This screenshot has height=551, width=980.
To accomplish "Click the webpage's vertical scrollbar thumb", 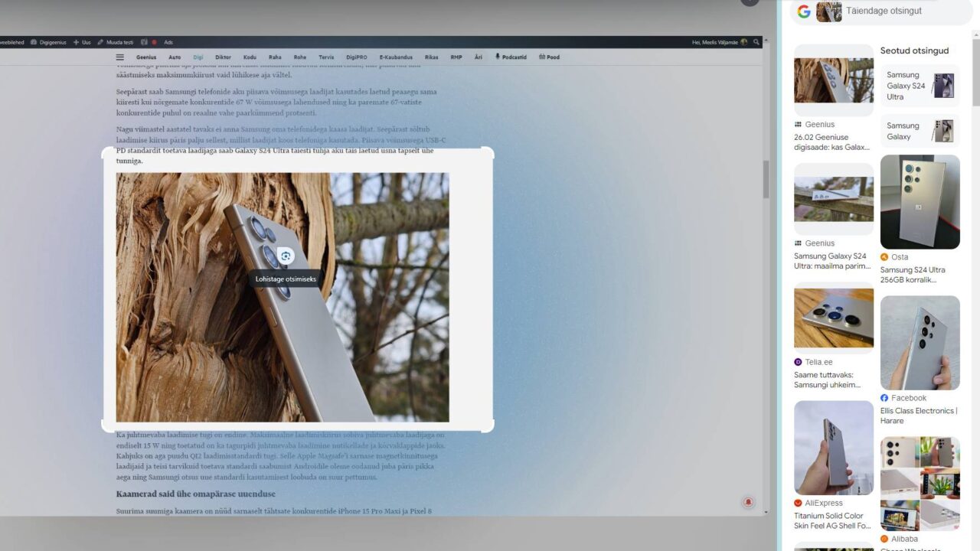I will pos(766,180).
